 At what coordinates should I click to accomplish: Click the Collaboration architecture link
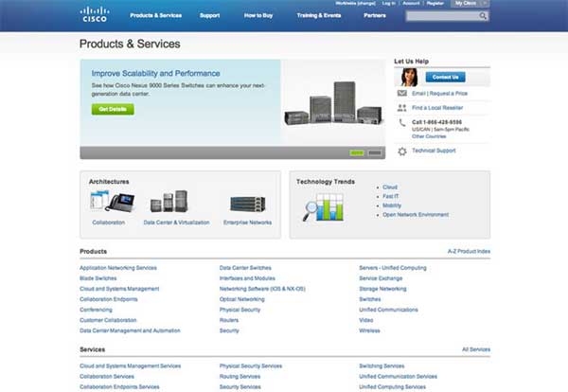pos(109,223)
